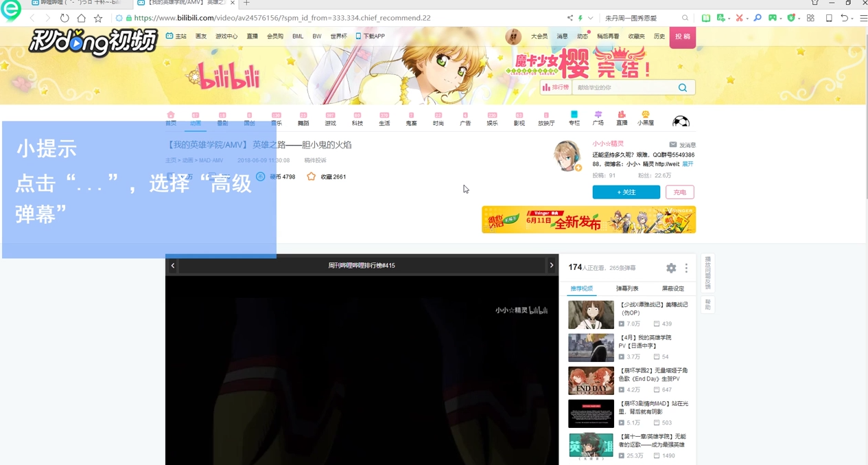This screenshot has height=465, width=868.
Task: Open the player settings gear icon
Action: [671, 268]
